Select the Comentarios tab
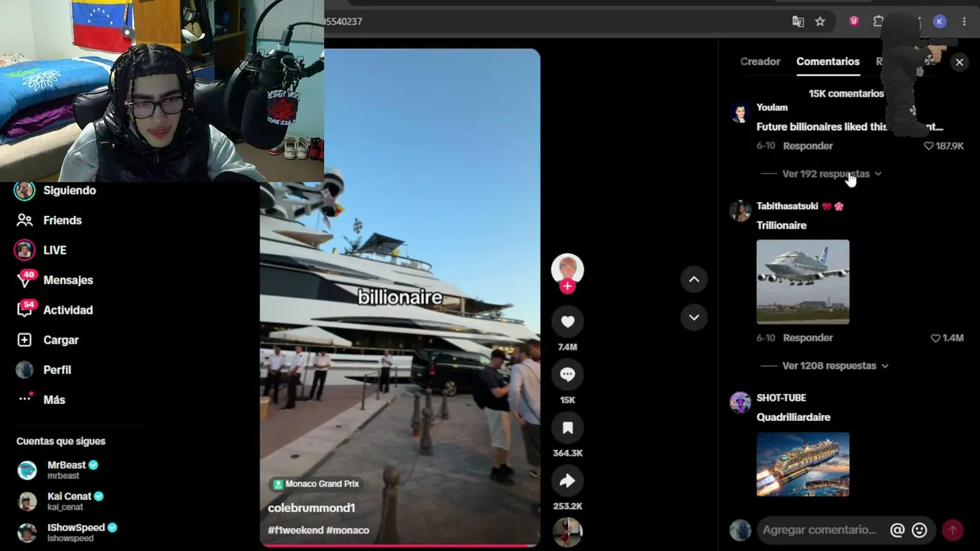This screenshot has width=980, height=551. tap(828, 61)
